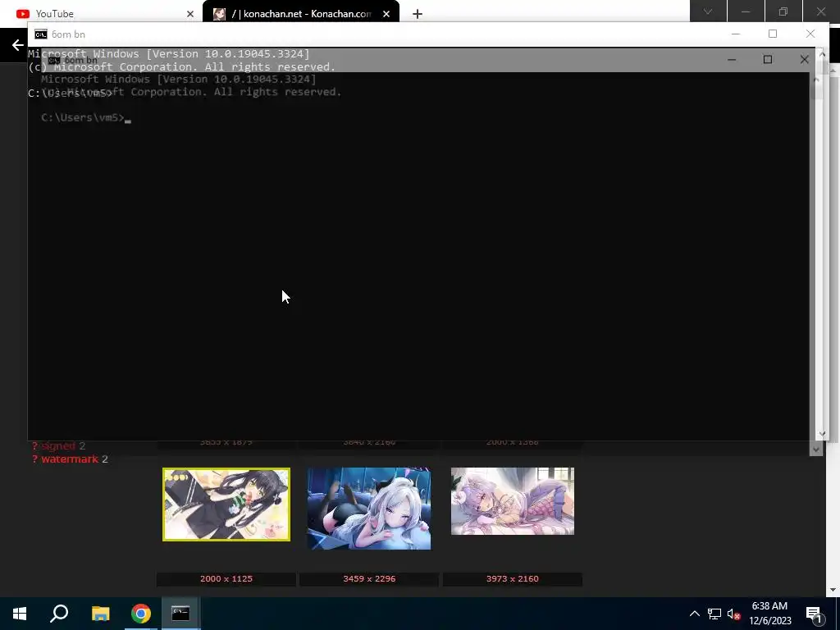The image size is (840, 630).
Task: Minimize the second overlapping command prompt window
Action: [732, 59]
